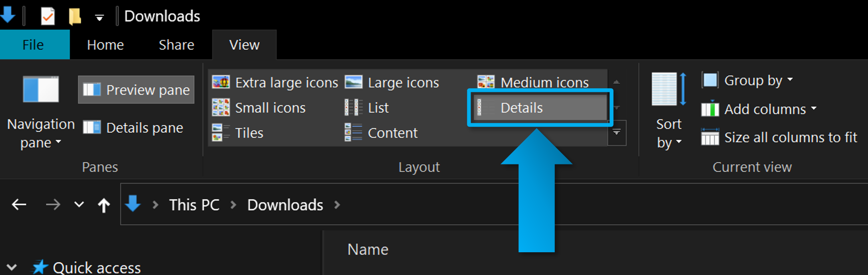The height and width of the screenshot is (275, 868).
Task: Select Content layout option
Action: (x=381, y=133)
